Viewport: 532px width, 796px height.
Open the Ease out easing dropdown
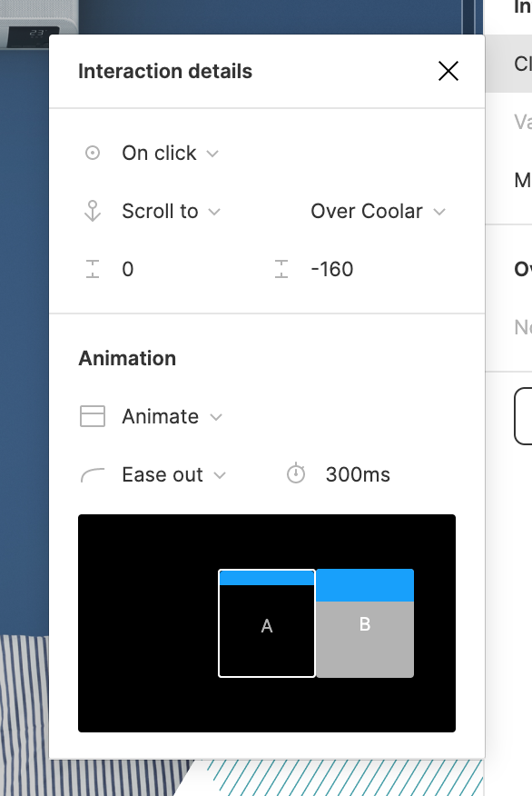(174, 475)
